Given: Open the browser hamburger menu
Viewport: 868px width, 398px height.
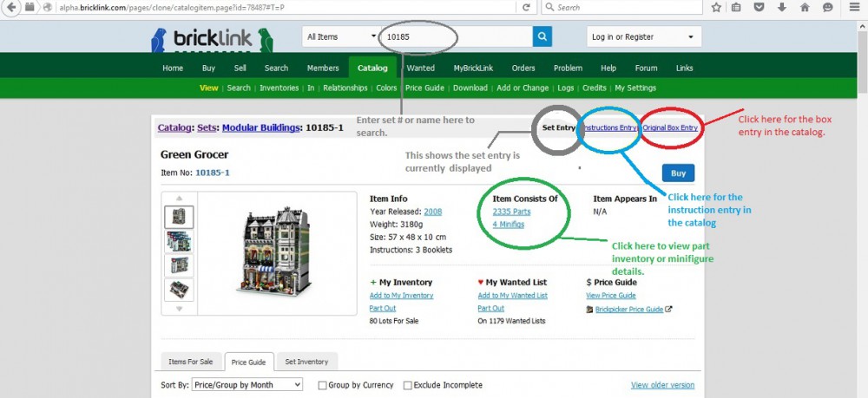Looking at the screenshot, I should point(855,7).
